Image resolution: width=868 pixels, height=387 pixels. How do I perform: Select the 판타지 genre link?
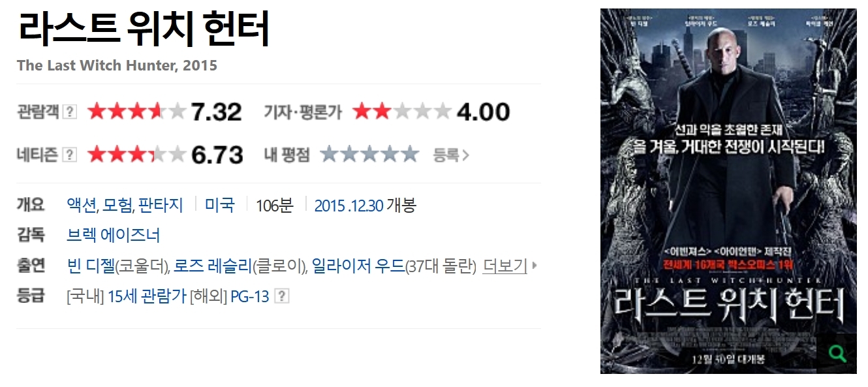161,205
